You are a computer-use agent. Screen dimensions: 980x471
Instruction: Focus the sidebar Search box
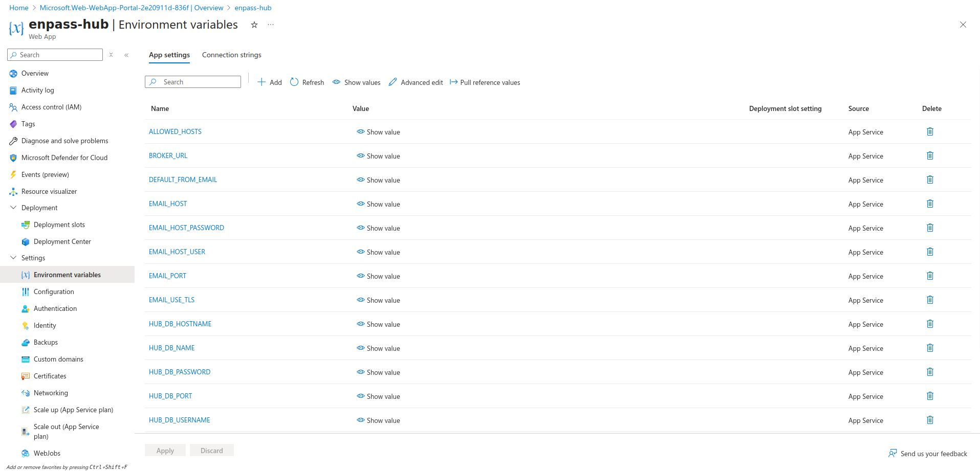point(55,55)
